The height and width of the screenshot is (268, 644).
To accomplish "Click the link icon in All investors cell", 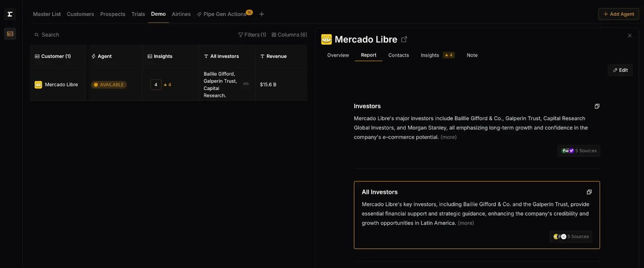I will [246, 84].
